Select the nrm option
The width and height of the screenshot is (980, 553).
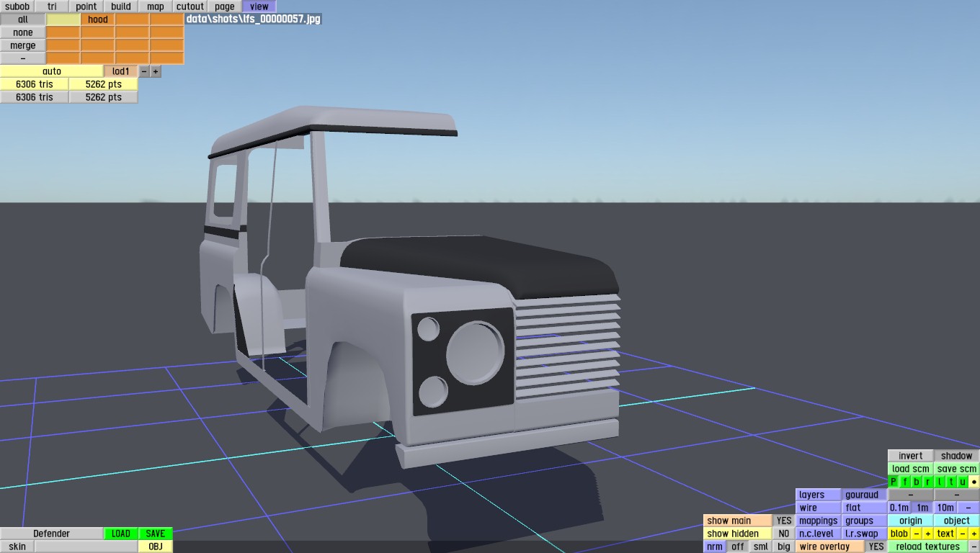[x=715, y=547]
